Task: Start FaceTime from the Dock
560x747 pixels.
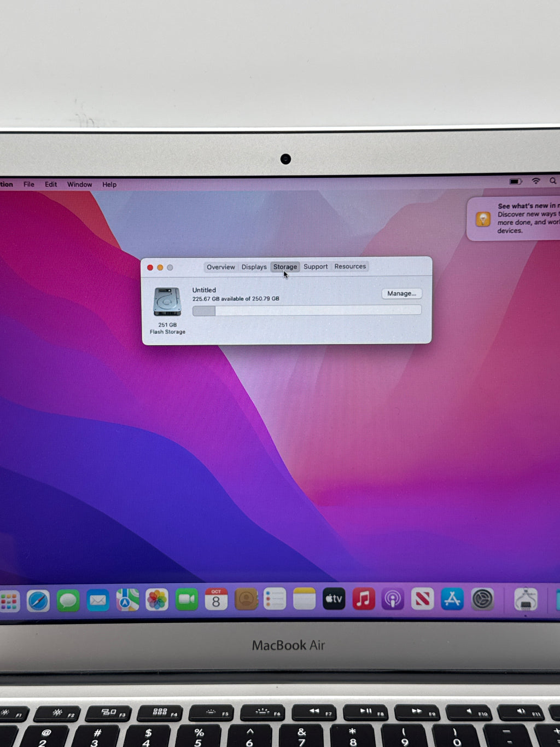Action: tap(186, 599)
